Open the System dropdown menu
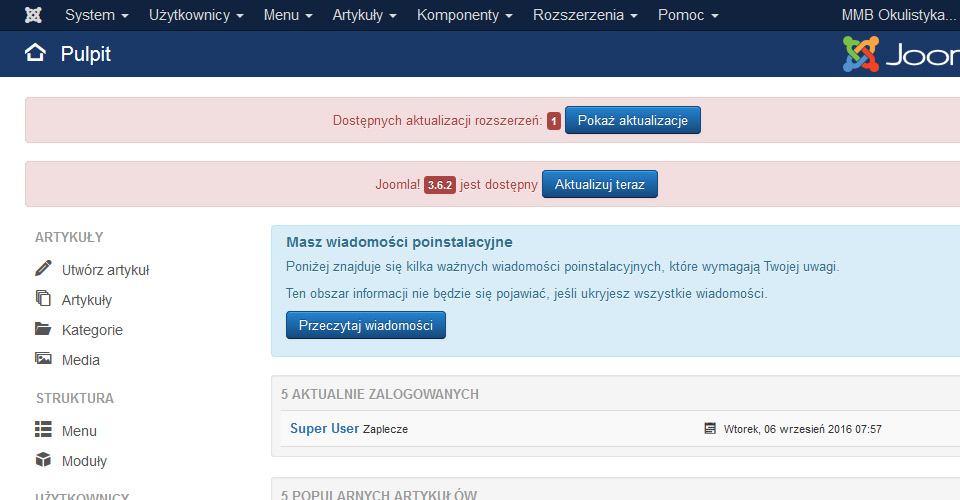 tap(97, 15)
